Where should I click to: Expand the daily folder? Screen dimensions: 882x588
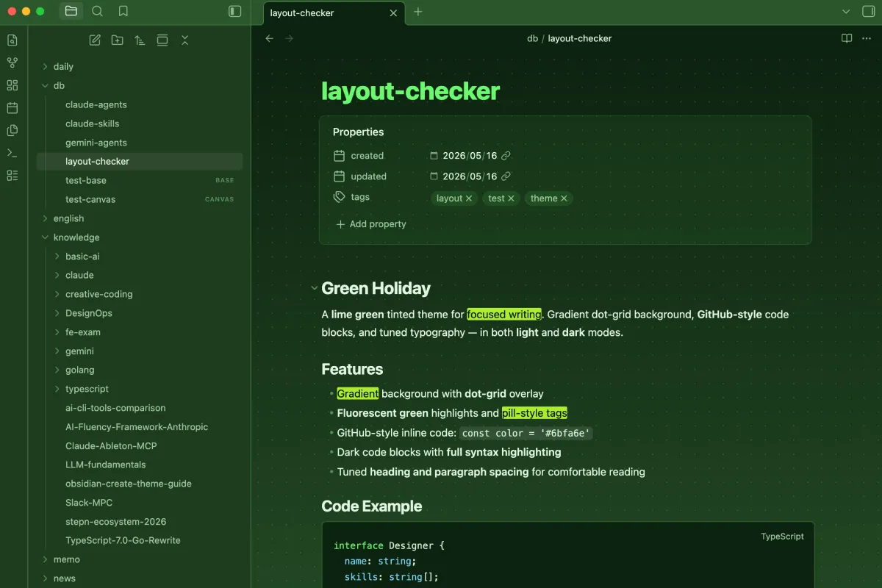(x=46, y=66)
